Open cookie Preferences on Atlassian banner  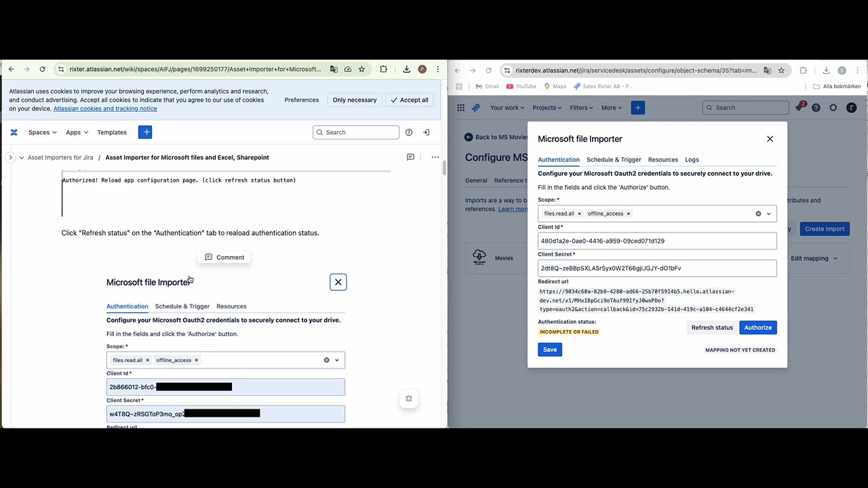click(x=302, y=100)
